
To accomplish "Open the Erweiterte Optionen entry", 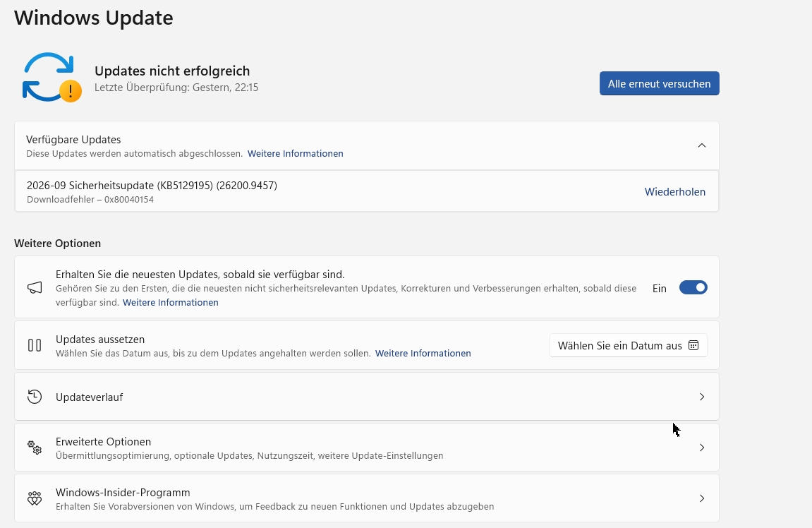I will 367,448.
